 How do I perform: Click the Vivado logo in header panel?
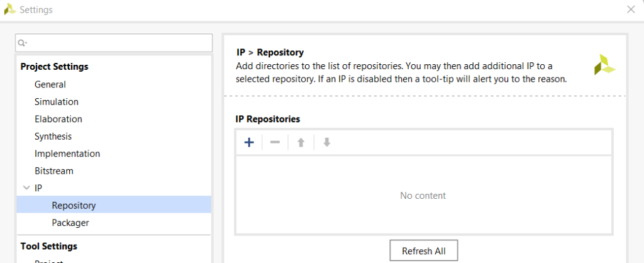604,65
